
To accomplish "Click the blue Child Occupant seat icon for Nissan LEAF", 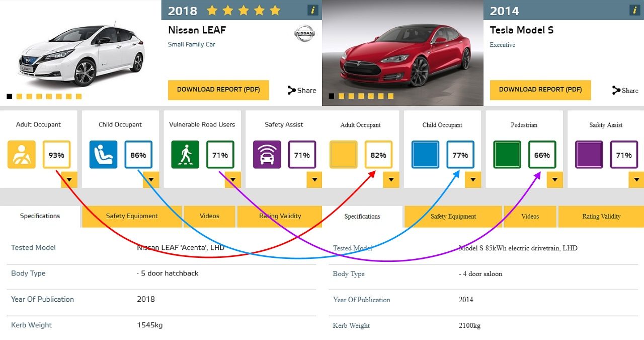I will (x=103, y=155).
